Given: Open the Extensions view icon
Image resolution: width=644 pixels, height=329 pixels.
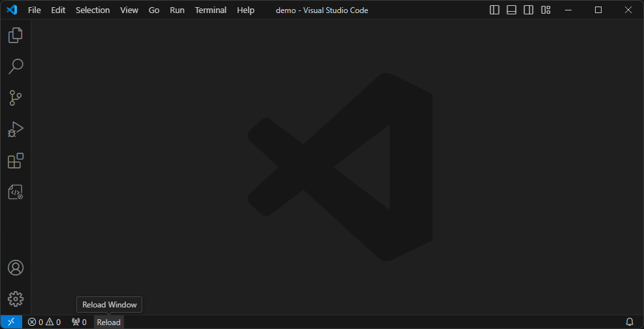Looking at the screenshot, I should pos(16,161).
